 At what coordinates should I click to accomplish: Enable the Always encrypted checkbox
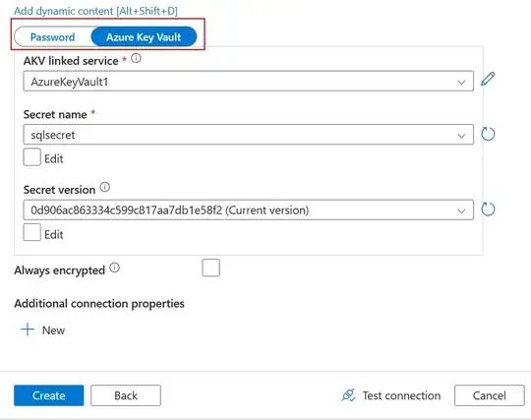click(211, 268)
